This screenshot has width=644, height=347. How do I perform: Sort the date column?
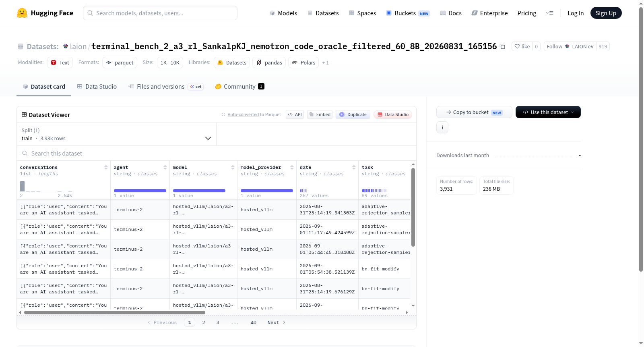click(x=354, y=167)
